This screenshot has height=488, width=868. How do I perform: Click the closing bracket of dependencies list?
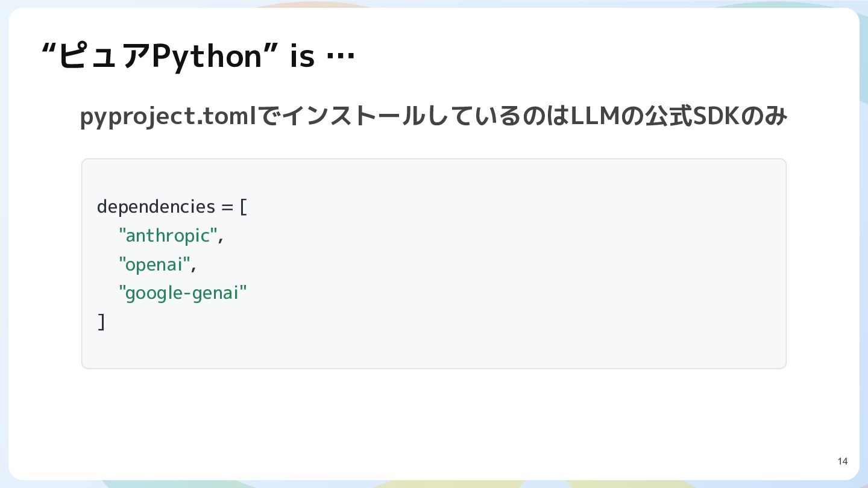tap(101, 322)
